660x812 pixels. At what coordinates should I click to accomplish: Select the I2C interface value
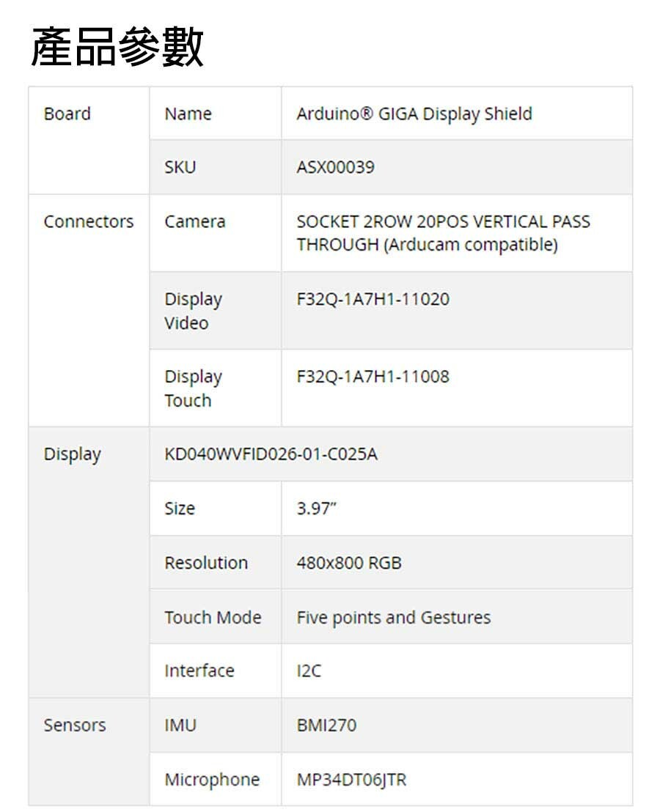tap(309, 671)
